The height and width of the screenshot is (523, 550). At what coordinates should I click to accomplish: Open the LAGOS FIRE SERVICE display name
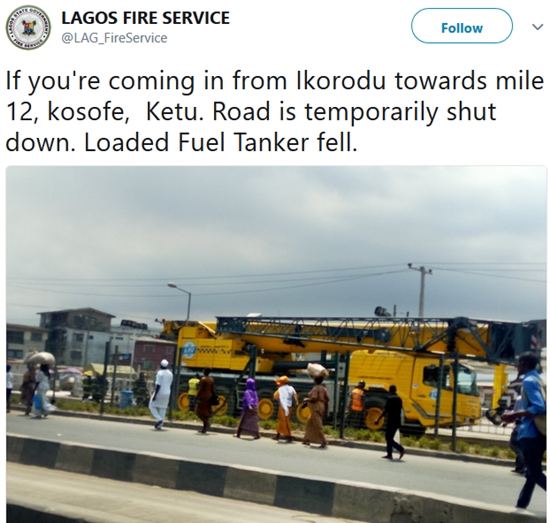click(x=146, y=18)
